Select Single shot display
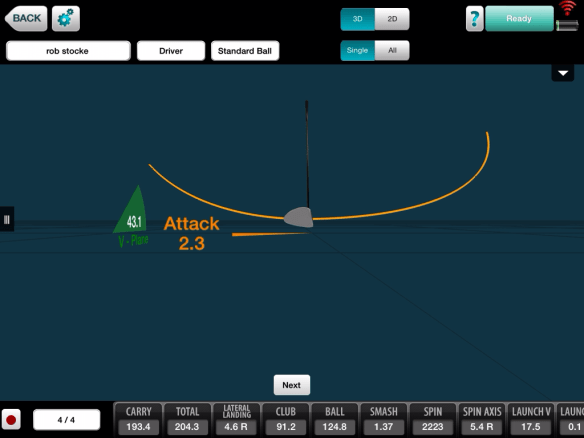Screen dimensions: 584x438 [358, 50]
